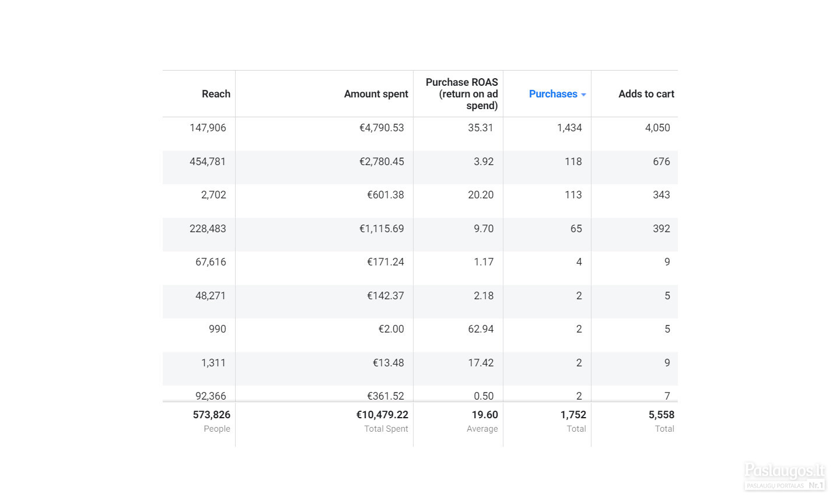This screenshot has height=504, width=840.
Task: Select the ROAS value 0.50
Action: pyautogui.click(x=484, y=395)
